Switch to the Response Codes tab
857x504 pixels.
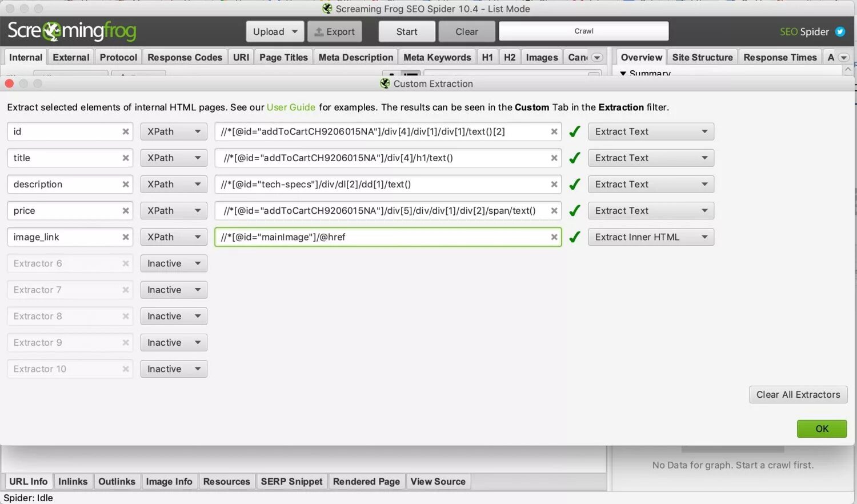(185, 57)
